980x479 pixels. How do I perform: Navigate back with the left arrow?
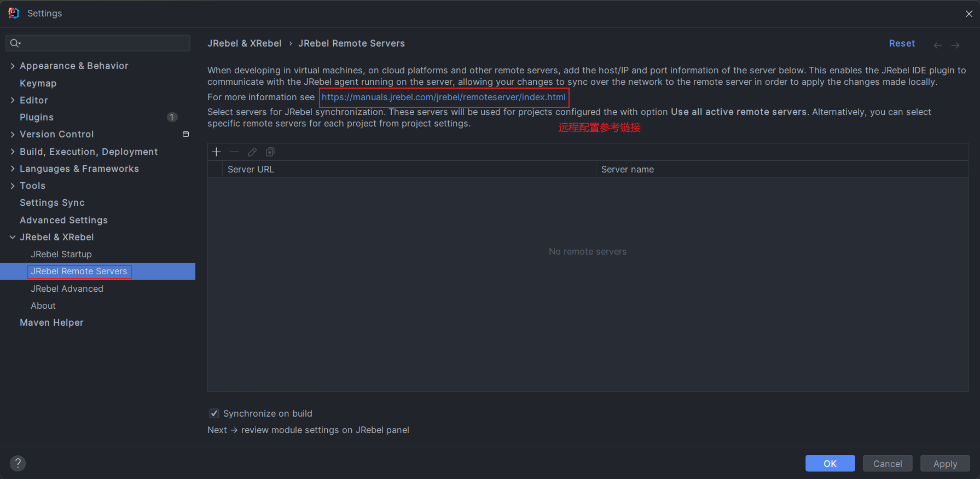click(938, 45)
